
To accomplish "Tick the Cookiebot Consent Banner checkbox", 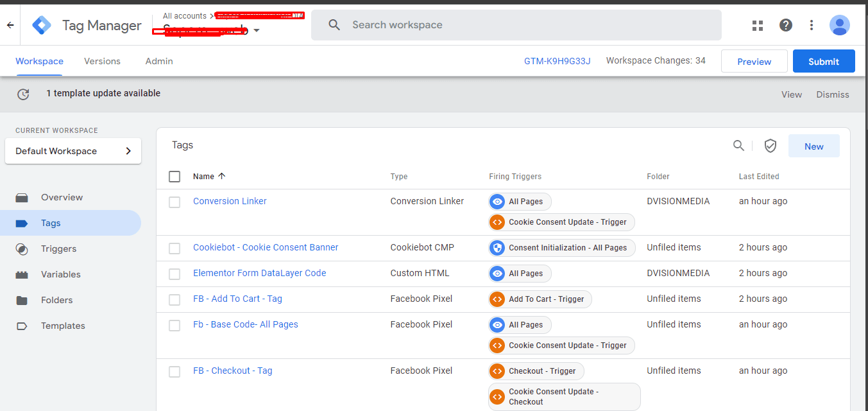I will tap(174, 249).
